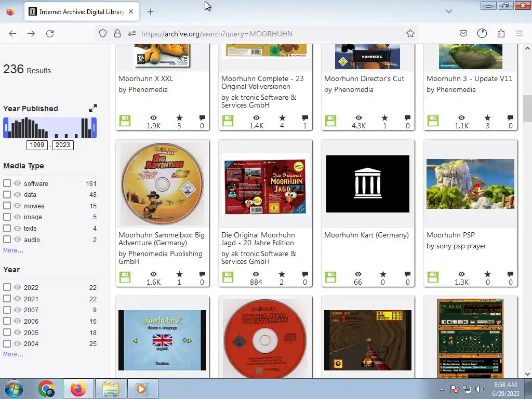This screenshot has height=399, width=532.
Task: Click the left handle of year slider
Action: (x=6, y=128)
